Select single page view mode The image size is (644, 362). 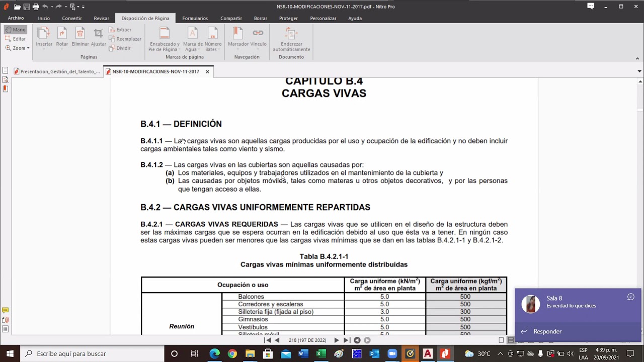(501, 340)
